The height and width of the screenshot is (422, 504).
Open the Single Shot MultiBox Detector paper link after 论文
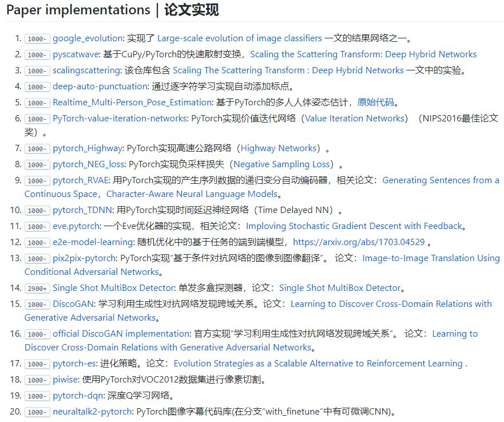[340, 288]
